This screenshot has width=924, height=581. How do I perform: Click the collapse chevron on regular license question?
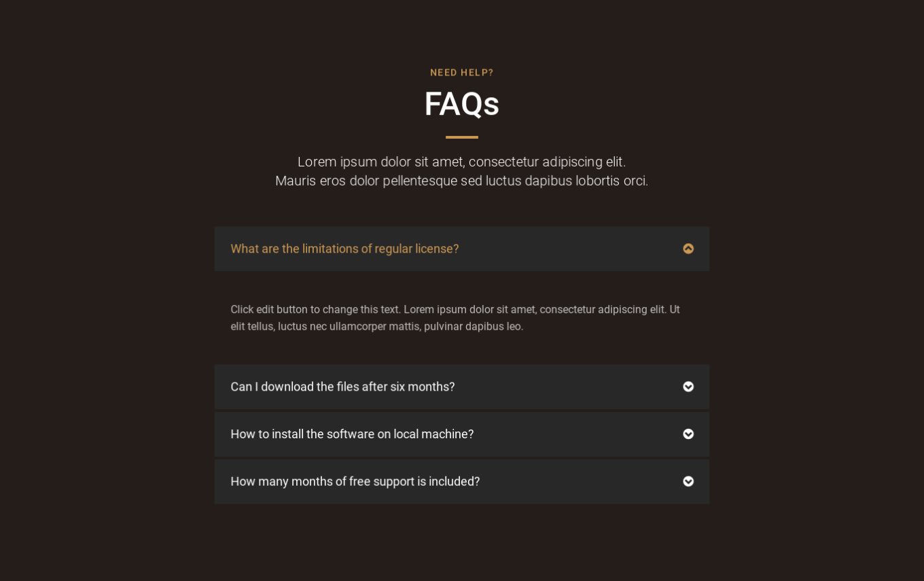(x=688, y=249)
